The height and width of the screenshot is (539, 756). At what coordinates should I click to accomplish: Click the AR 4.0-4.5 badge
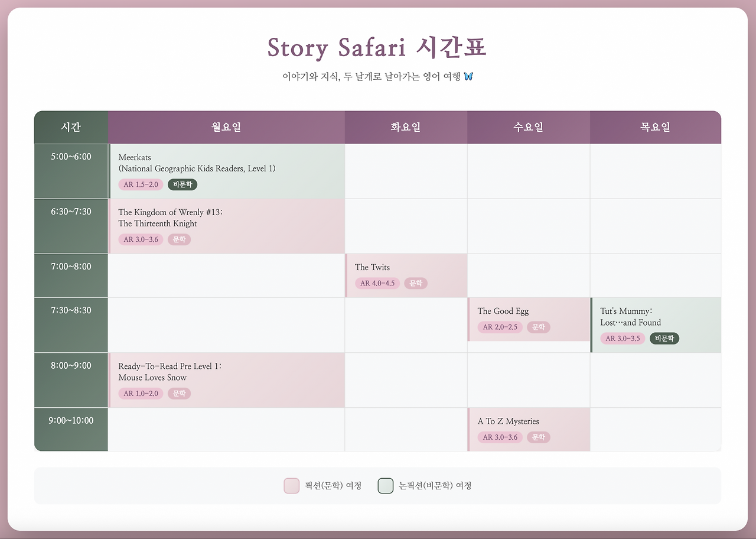click(377, 283)
